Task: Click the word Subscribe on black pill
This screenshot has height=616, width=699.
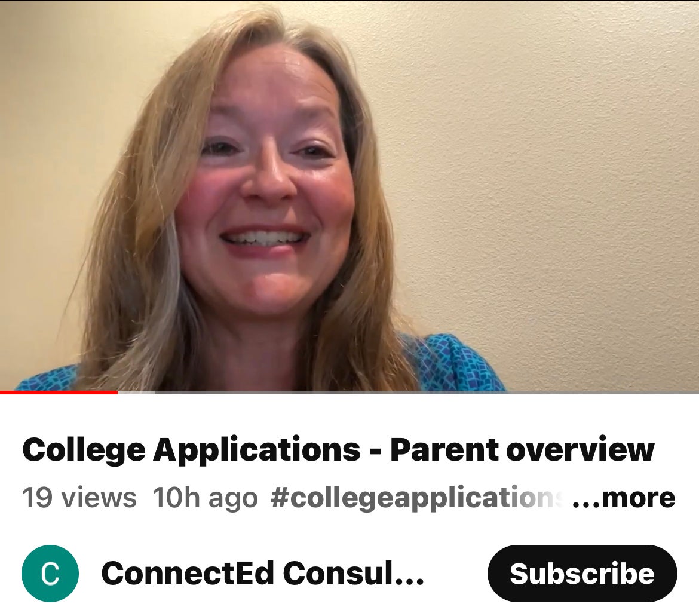Action: point(582,573)
